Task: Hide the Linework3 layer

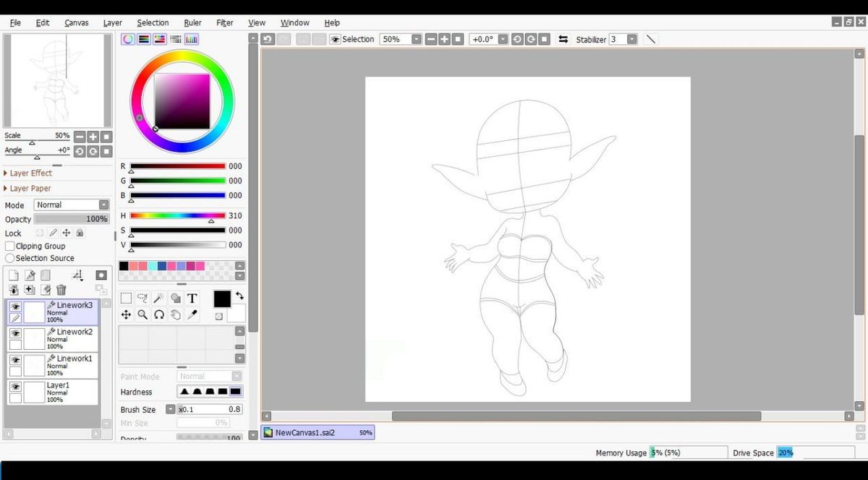Action: pyautogui.click(x=15, y=307)
